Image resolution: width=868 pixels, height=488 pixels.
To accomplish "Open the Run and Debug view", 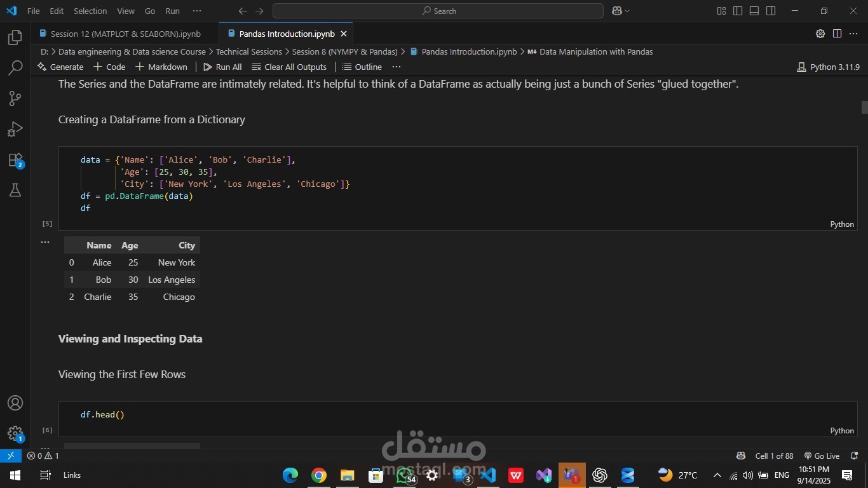I will click(x=15, y=129).
